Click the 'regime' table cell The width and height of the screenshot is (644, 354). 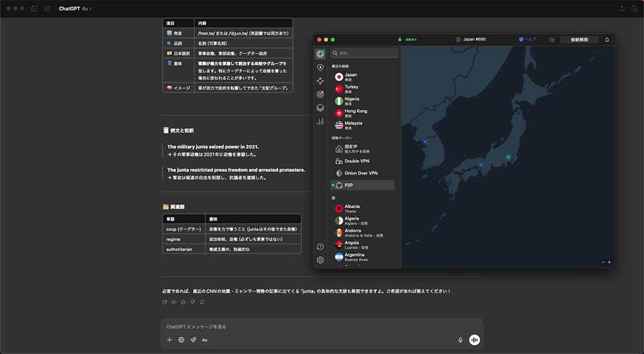click(184, 239)
